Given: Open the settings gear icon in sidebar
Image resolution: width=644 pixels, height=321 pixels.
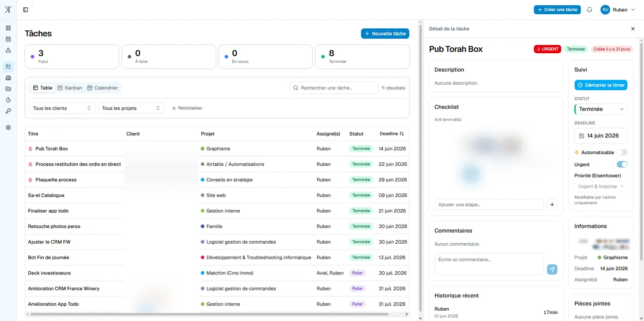Looking at the screenshot, I should 8,128.
